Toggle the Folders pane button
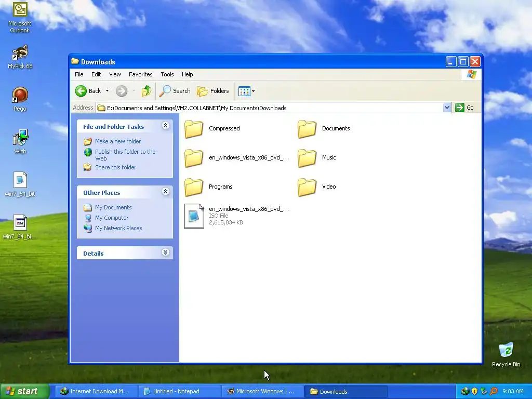This screenshot has height=399, width=532. click(x=212, y=91)
